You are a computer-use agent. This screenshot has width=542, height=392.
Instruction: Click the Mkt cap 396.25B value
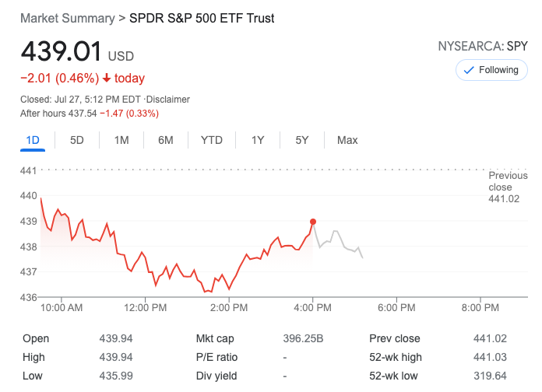[303, 338]
